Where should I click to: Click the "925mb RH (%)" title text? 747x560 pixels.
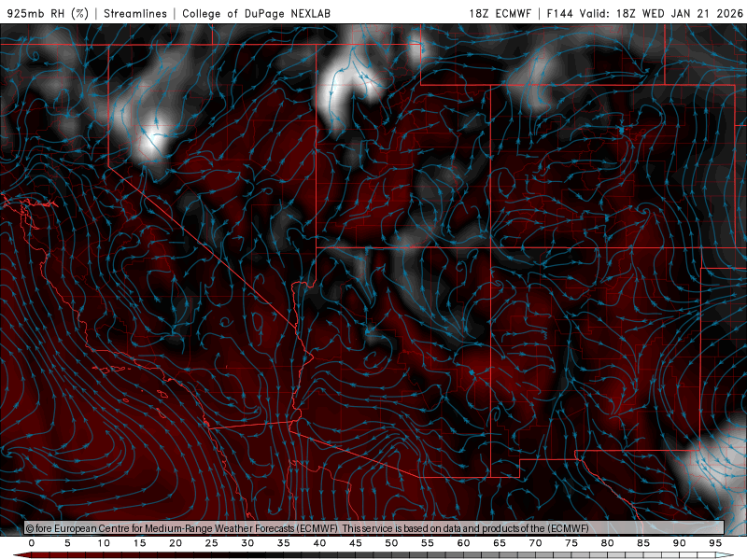tap(48, 13)
